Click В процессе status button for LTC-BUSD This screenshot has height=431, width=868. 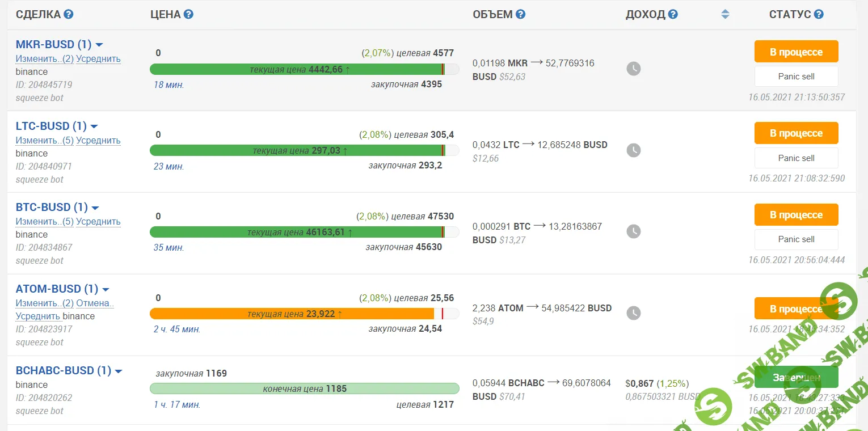(x=796, y=133)
